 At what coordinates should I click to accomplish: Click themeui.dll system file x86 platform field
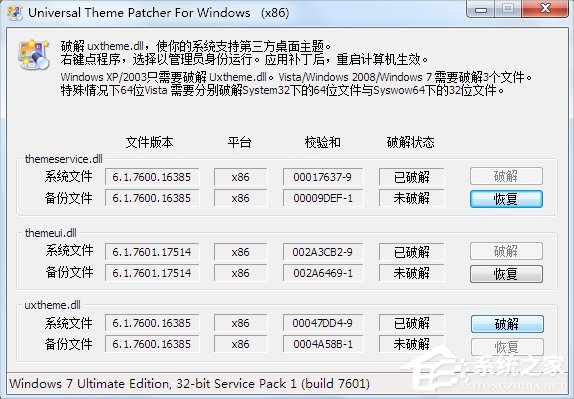click(x=241, y=252)
